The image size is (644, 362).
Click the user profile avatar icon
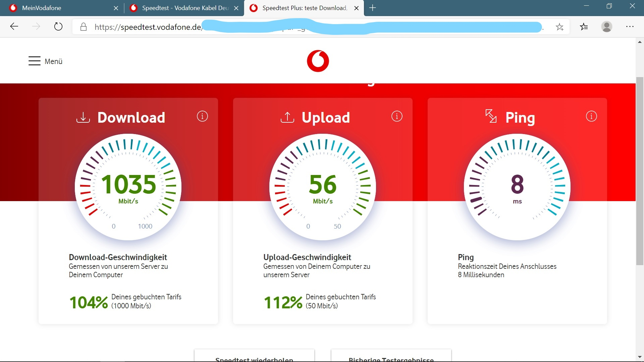[607, 27]
